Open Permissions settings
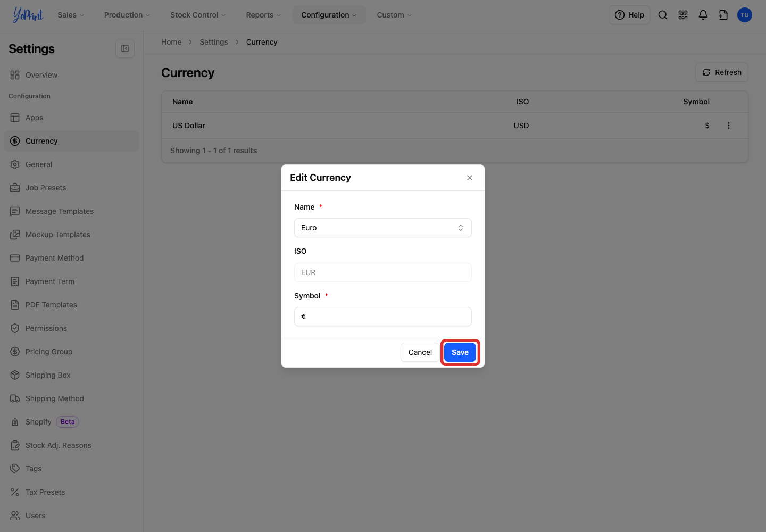Image resolution: width=766 pixels, height=532 pixels. pyautogui.click(x=71, y=328)
